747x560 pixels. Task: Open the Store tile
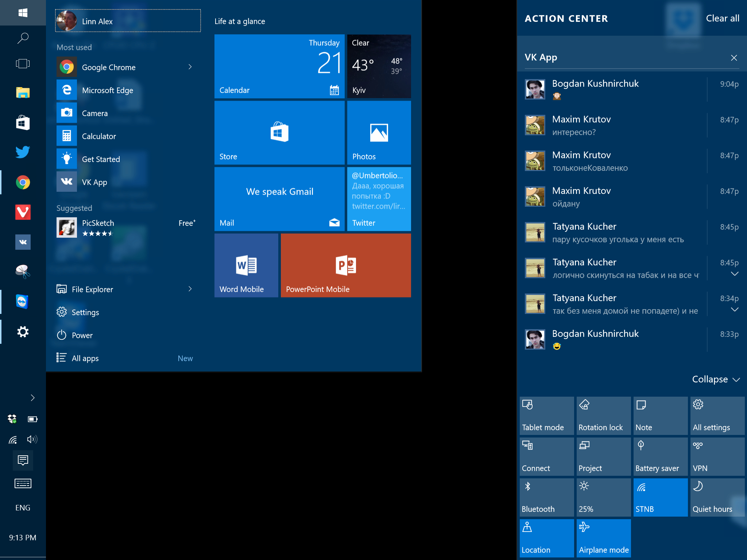click(279, 133)
